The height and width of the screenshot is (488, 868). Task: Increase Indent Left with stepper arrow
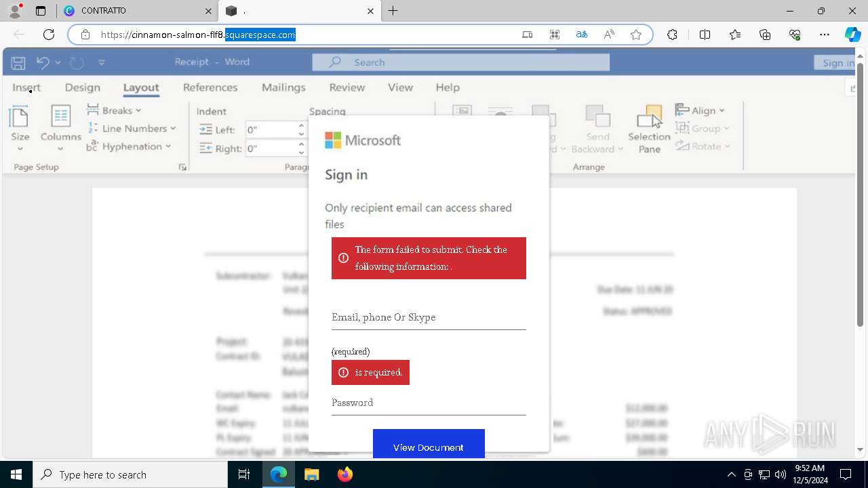301,126
